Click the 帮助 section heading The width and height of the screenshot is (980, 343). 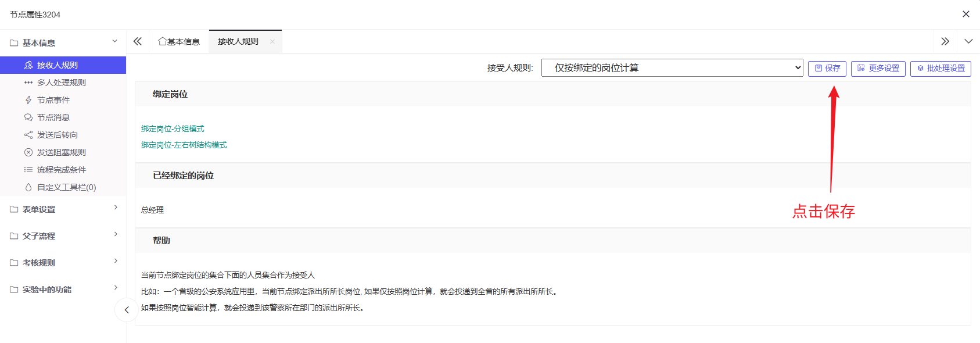click(x=161, y=241)
